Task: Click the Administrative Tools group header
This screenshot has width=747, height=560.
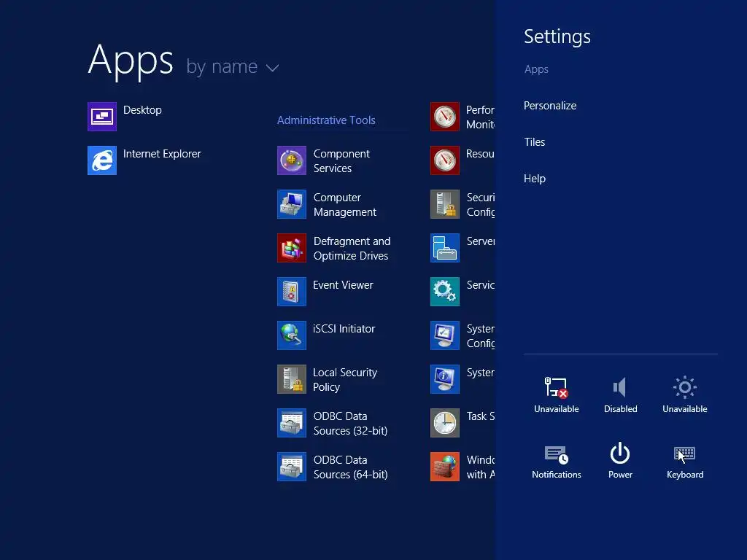Action: (326, 120)
